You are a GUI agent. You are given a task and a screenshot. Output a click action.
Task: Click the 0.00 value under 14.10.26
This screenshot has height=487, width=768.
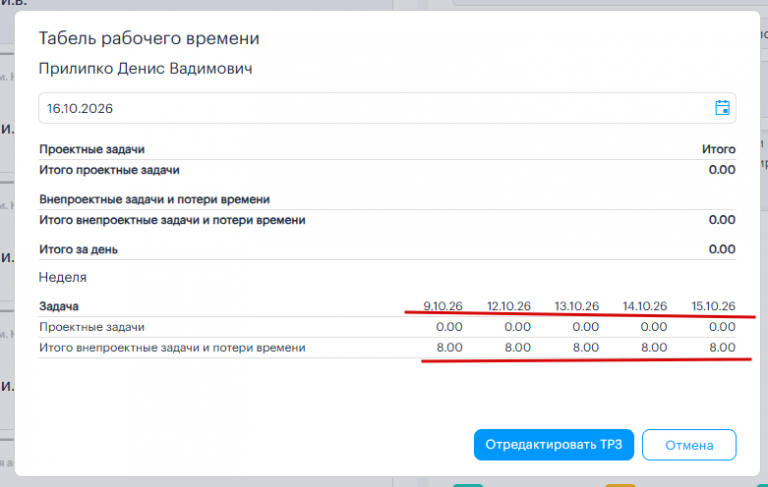[654, 327]
